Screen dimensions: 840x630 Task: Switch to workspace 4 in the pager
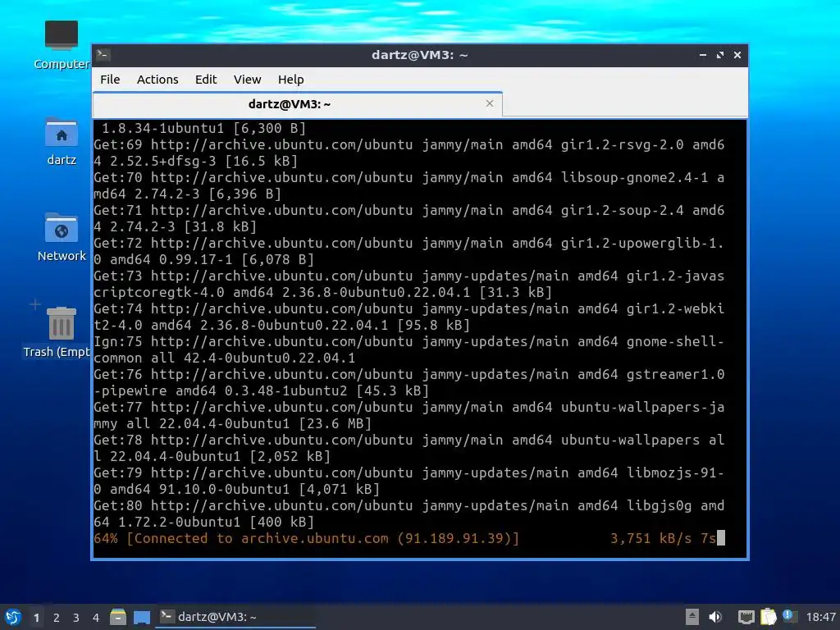coord(96,618)
